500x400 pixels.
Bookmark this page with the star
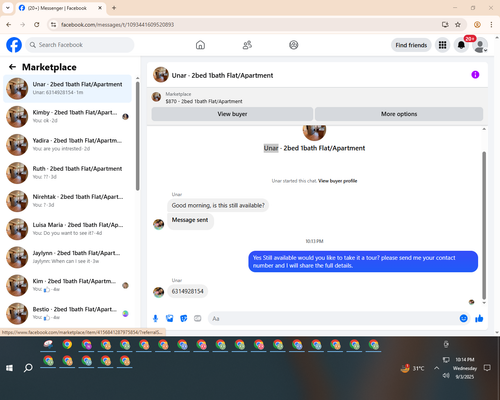[x=458, y=25]
